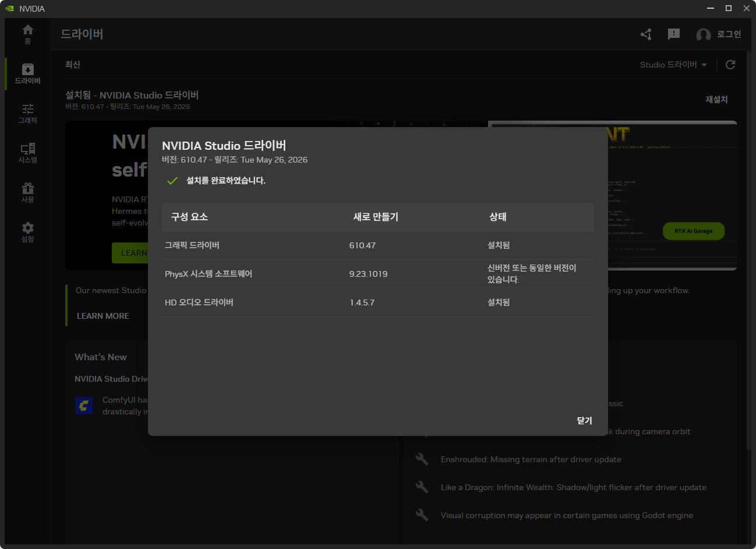The width and height of the screenshot is (756, 549).
Task: Click Like a Dragon: Infinite Wealth issue text
Action: point(574,487)
